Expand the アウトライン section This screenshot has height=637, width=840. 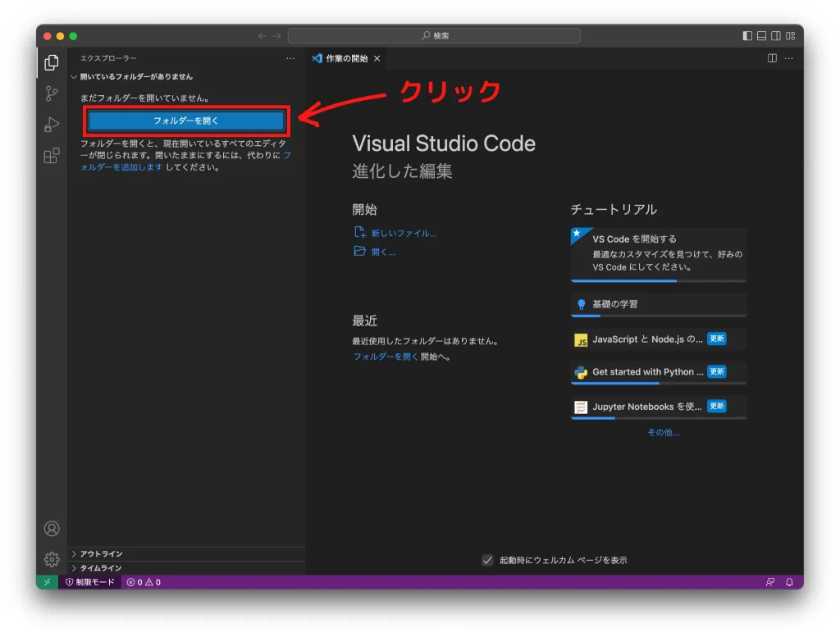(101, 554)
